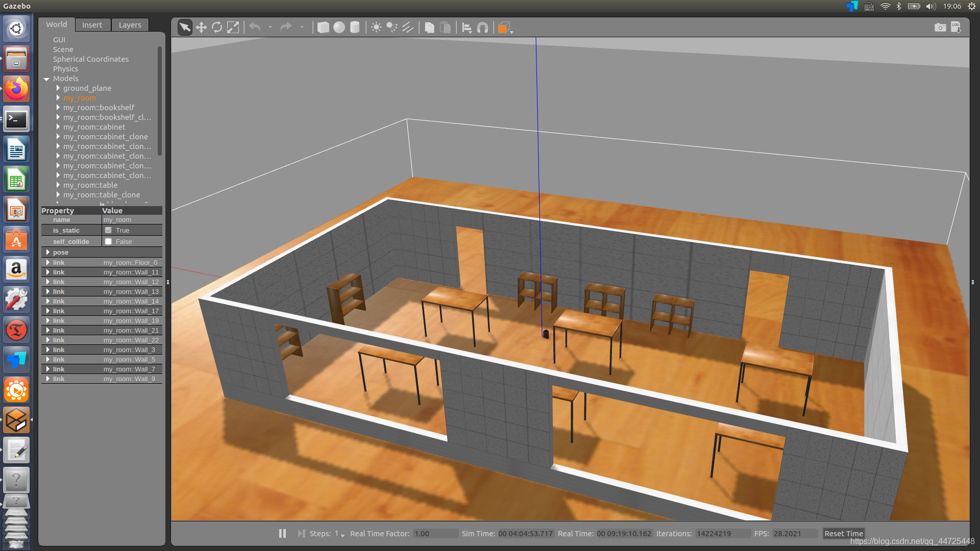Insert a sphere shape
The height and width of the screenshot is (551, 980).
tap(339, 27)
